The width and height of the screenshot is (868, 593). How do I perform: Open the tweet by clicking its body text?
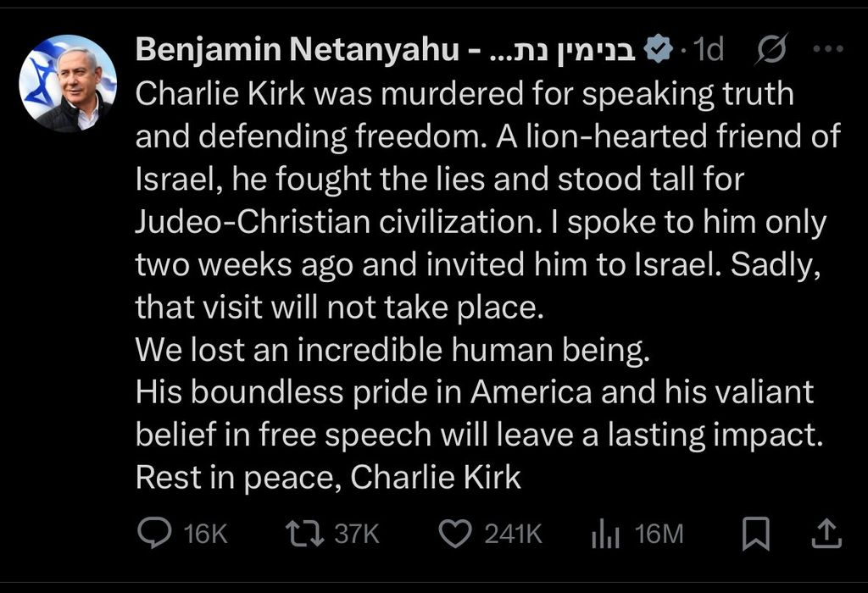tap(475, 220)
